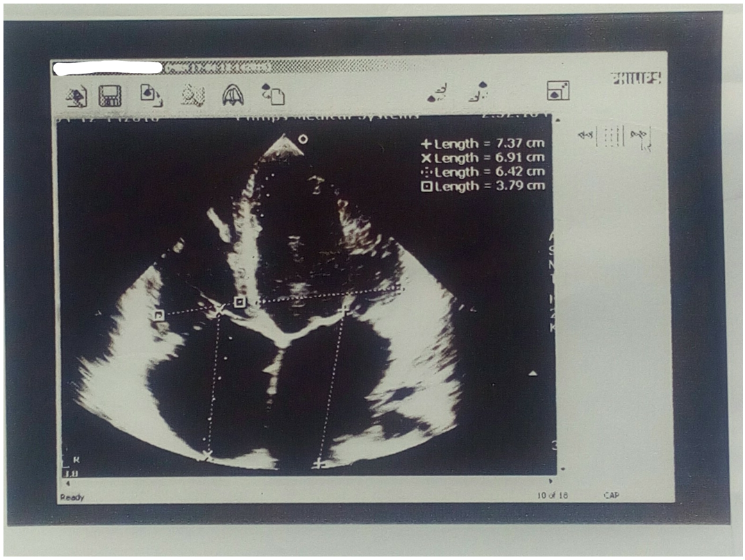The image size is (745, 560).
Task: Open the window layout icon near the Philips logo
Action: (x=558, y=90)
